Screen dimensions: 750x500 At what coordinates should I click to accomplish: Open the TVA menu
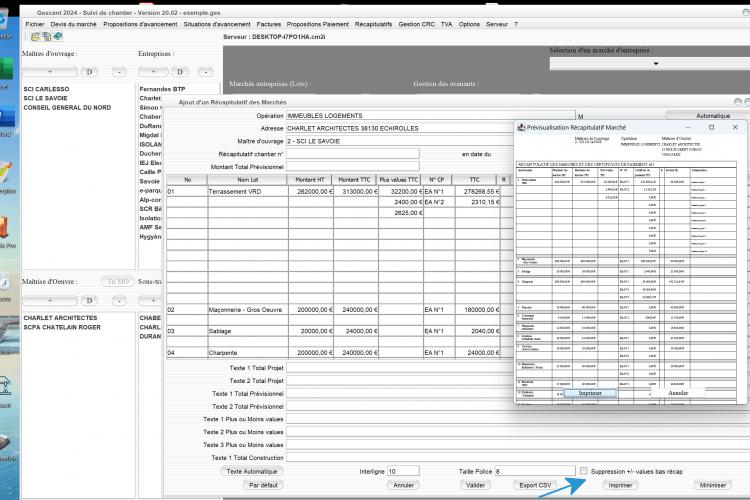(446, 24)
